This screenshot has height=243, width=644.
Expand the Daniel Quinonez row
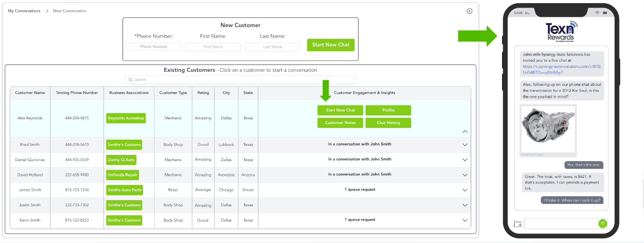[465, 160]
